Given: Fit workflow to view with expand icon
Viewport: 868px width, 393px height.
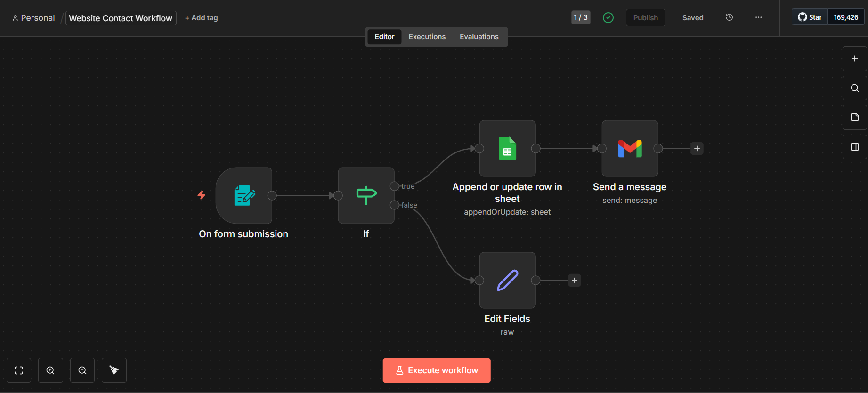Looking at the screenshot, I should click(19, 370).
